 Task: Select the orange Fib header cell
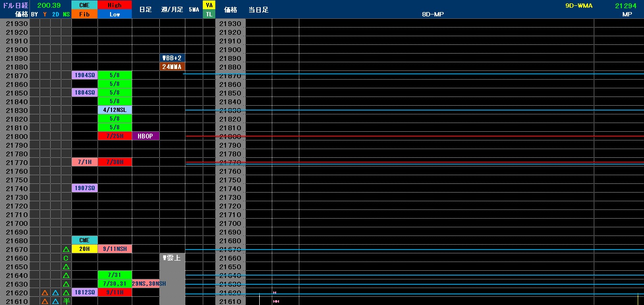click(84, 14)
